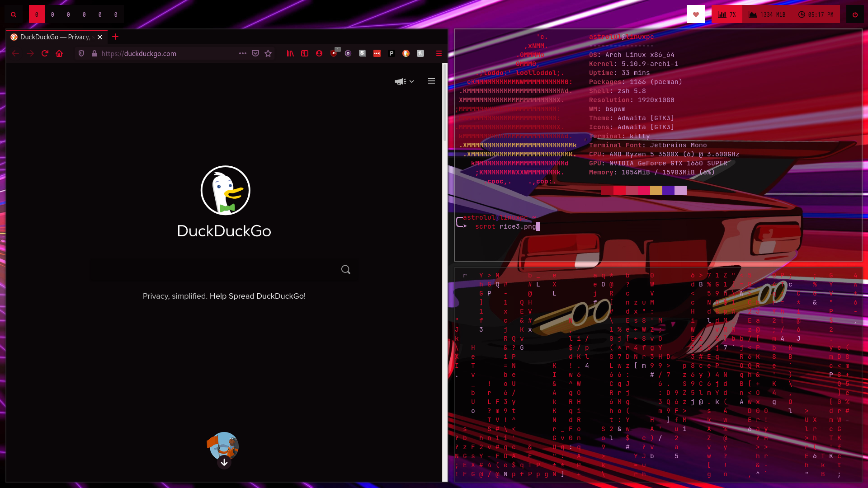The image size is (868, 488).
Task: Click the DuckDuckGo Privacy Essentials extension
Action: [406, 53]
